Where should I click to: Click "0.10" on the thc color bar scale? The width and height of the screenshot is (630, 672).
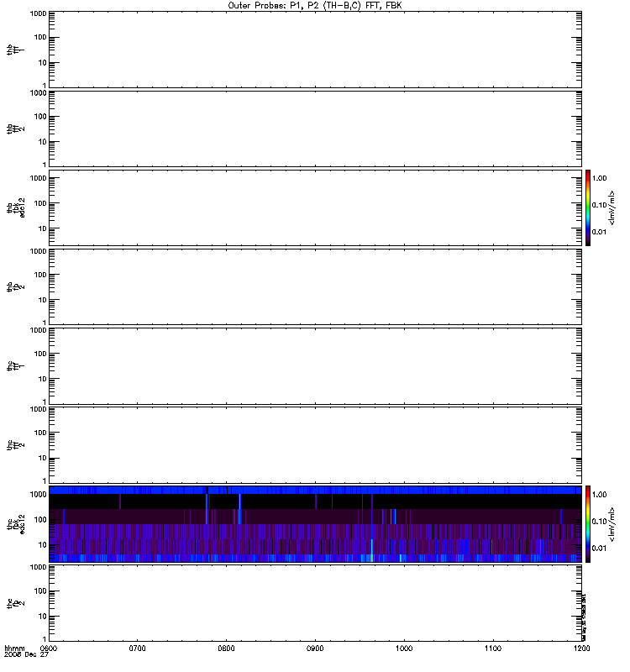pos(599,522)
